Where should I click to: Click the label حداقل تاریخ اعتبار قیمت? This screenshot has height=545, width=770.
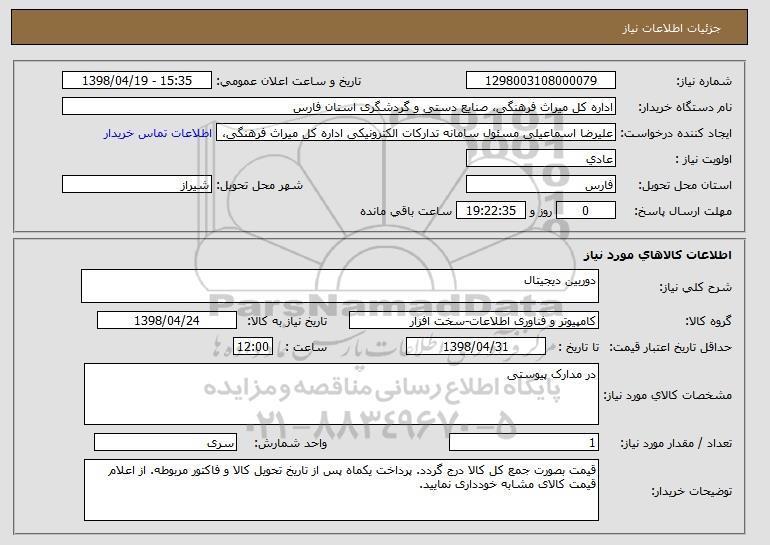coord(670,347)
